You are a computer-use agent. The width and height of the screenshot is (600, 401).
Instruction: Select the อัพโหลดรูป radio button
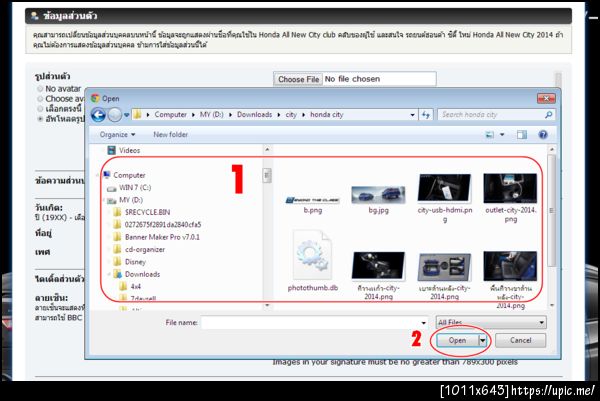click(x=40, y=119)
